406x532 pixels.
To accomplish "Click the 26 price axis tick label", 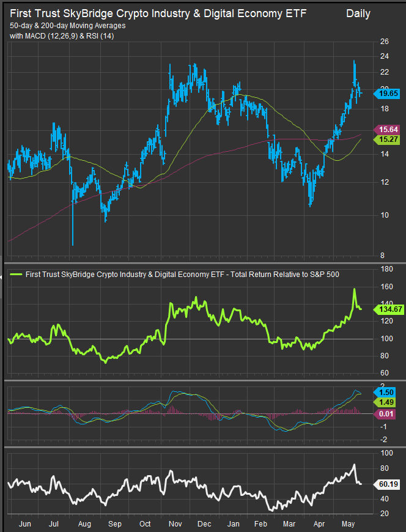I will tap(384, 42).
